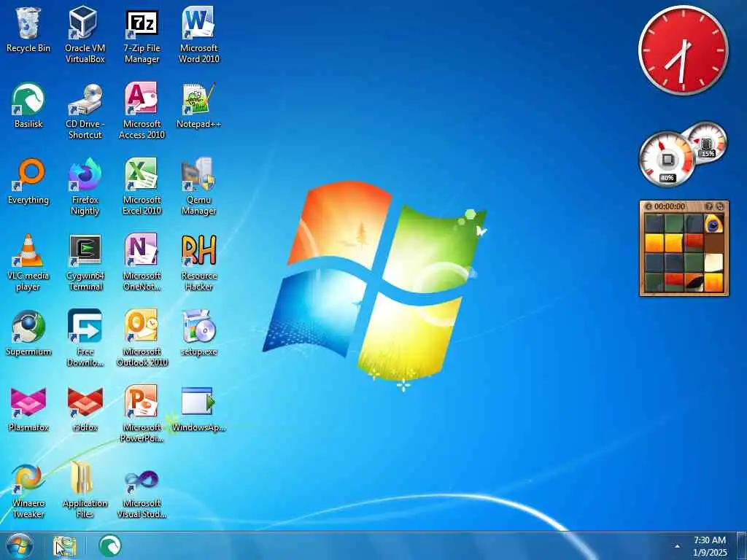Select the Recycle Bin desktop icon
The height and width of the screenshot is (560, 747).
(x=28, y=30)
